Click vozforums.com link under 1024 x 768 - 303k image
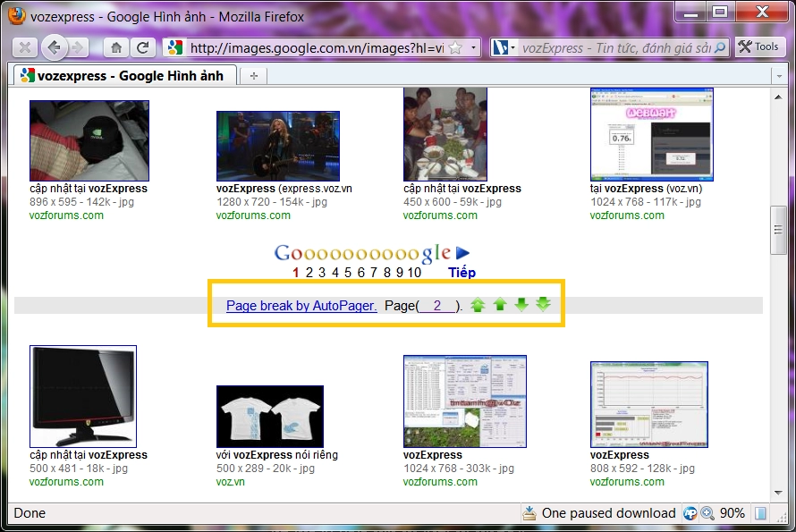This screenshot has height=532, width=796. pos(440,482)
